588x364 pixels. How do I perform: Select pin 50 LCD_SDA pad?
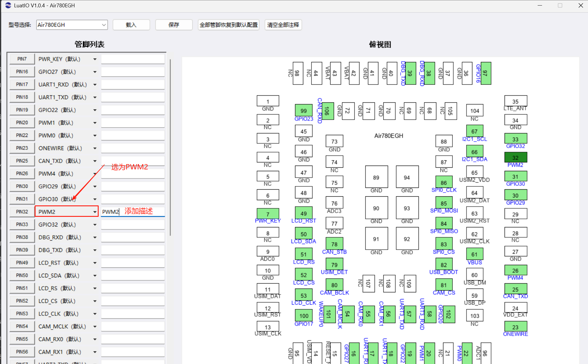(304, 234)
